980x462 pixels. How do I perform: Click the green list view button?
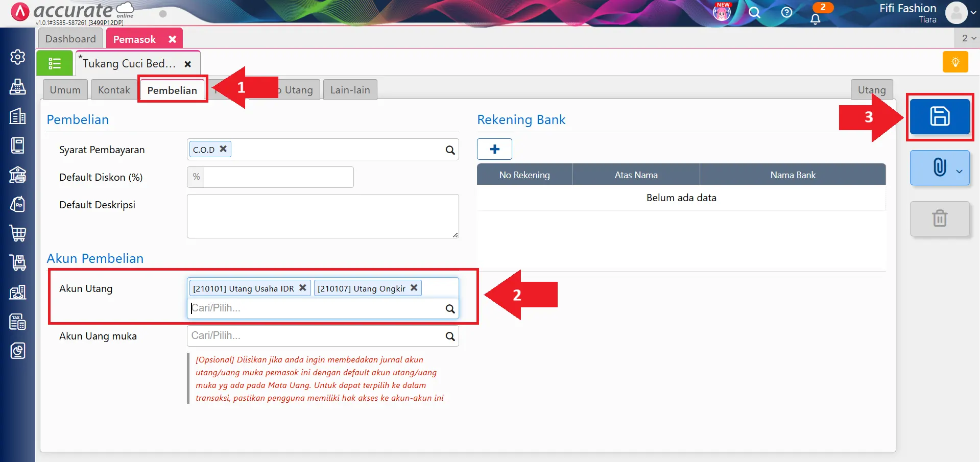[x=55, y=63]
